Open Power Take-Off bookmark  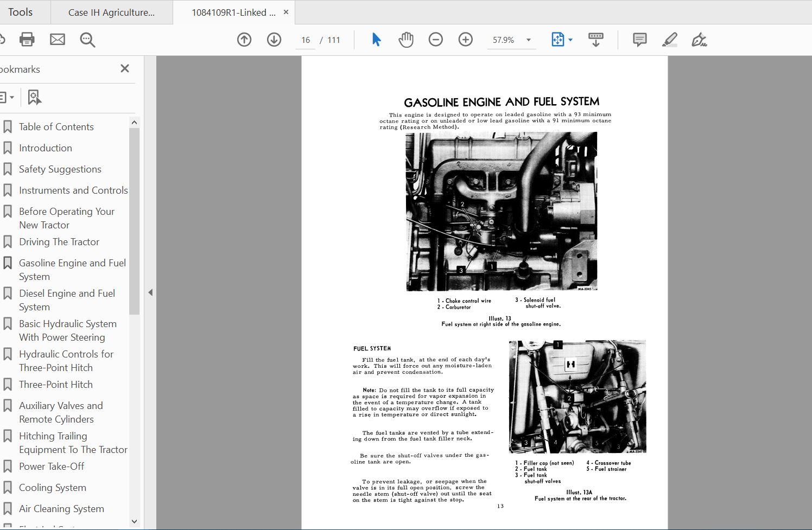(x=52, y=466)
